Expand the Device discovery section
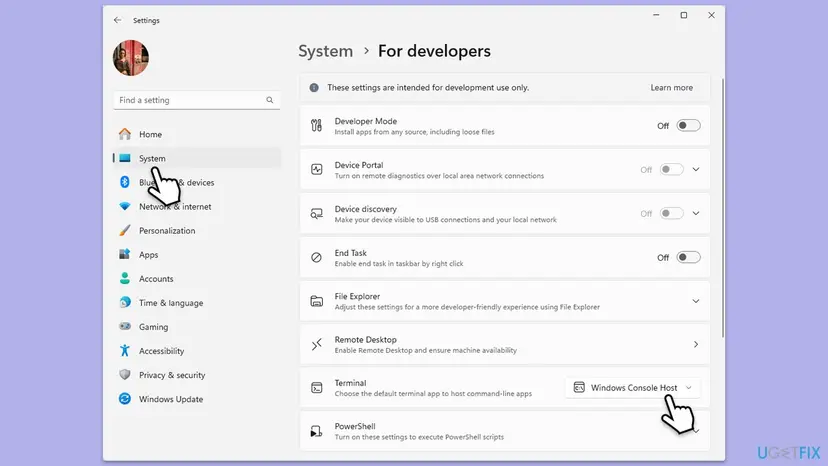 click(x=696, y=213)
